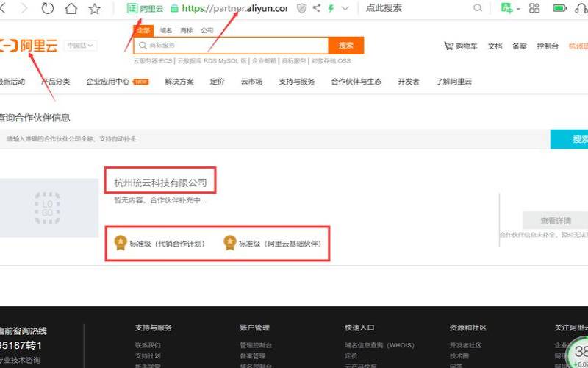
Task: Click the browser forward arrow
Action: click(x=25, y=8)
